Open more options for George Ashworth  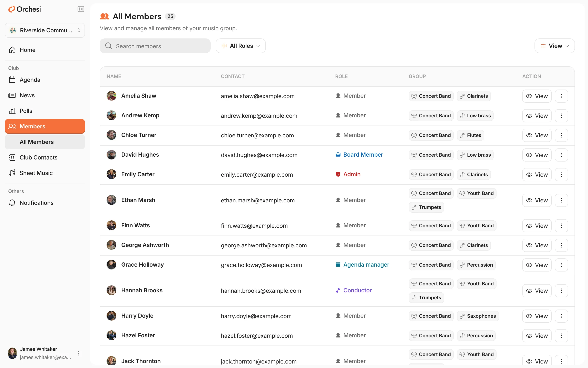point(561,245)
